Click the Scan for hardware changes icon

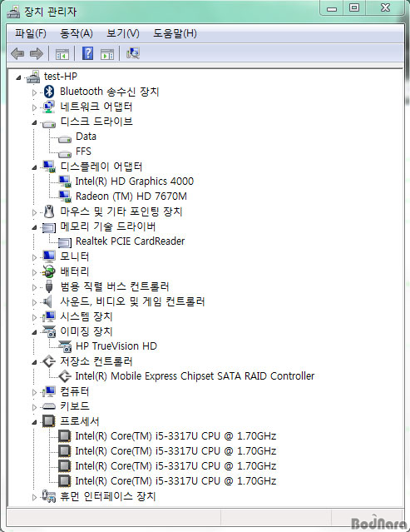pyautogui.click(x=133, y=53)
